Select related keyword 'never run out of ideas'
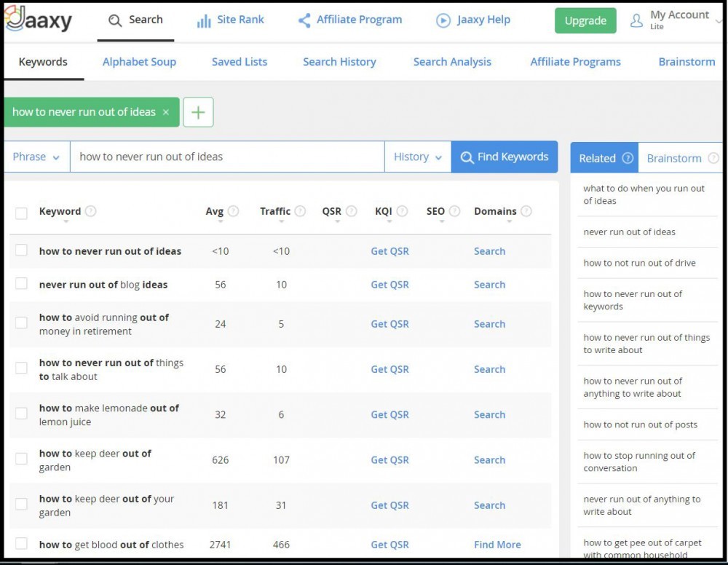This screenshot has width=728, height=565. [x=629, y=232]
